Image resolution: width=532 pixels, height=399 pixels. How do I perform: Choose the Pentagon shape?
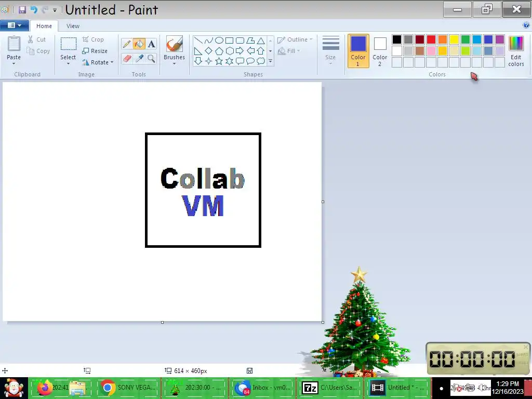(x=219, y=51)
